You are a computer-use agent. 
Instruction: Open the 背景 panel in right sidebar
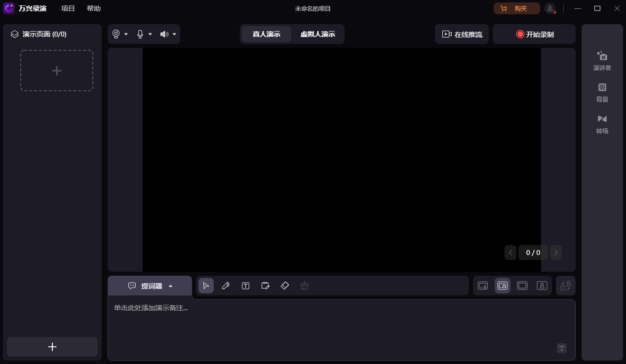(602, 92)
